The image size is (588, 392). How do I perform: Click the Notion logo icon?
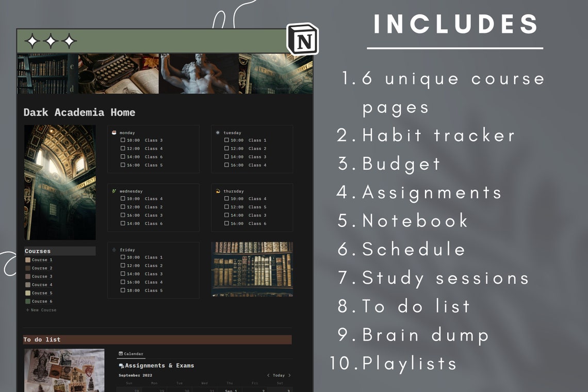[x=303, y=39]
